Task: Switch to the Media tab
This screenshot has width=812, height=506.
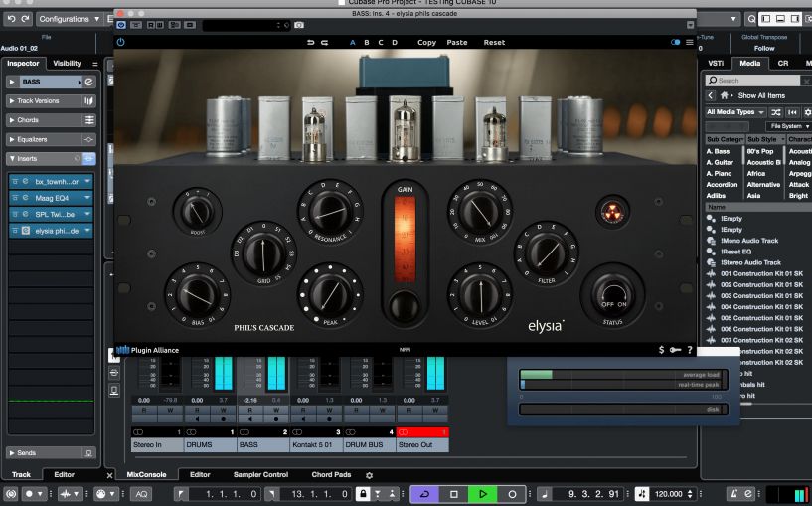Action: (x=749, y=64)
